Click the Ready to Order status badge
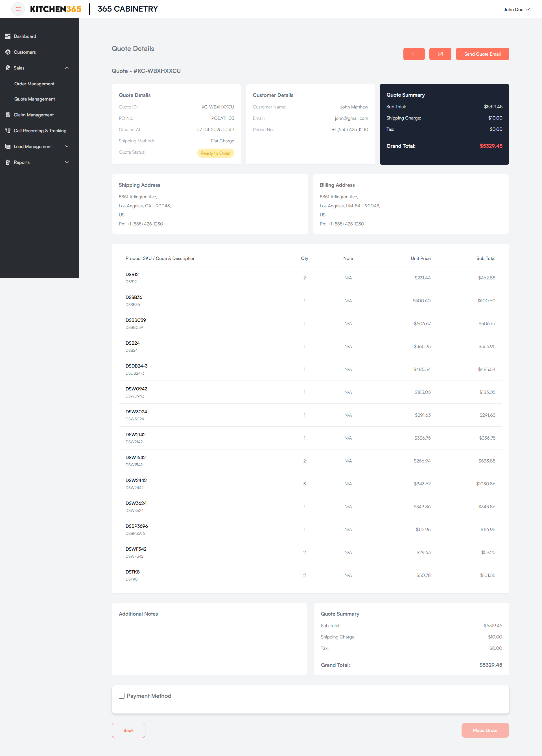542x756 pixels. tap(216, 153)
